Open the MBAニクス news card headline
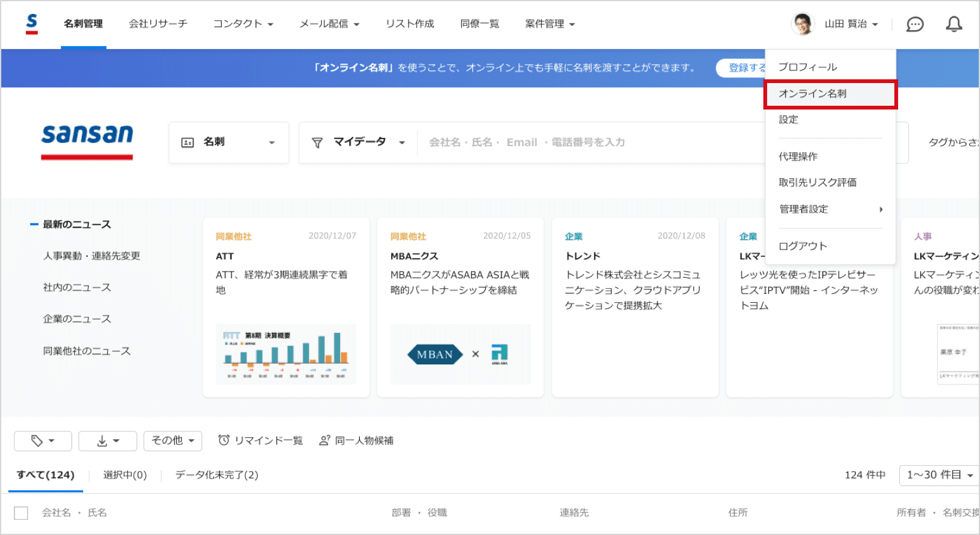The width and height of the screenshot is (980, 535). point(414,256)
